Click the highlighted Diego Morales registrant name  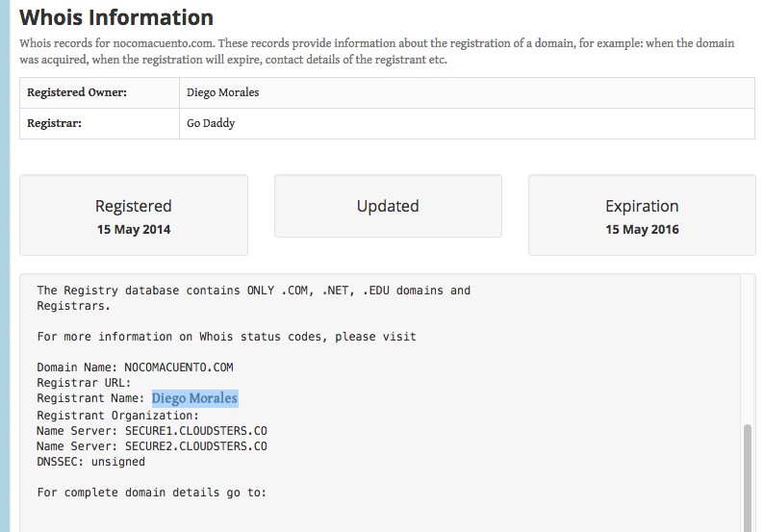tap(194, 398)
